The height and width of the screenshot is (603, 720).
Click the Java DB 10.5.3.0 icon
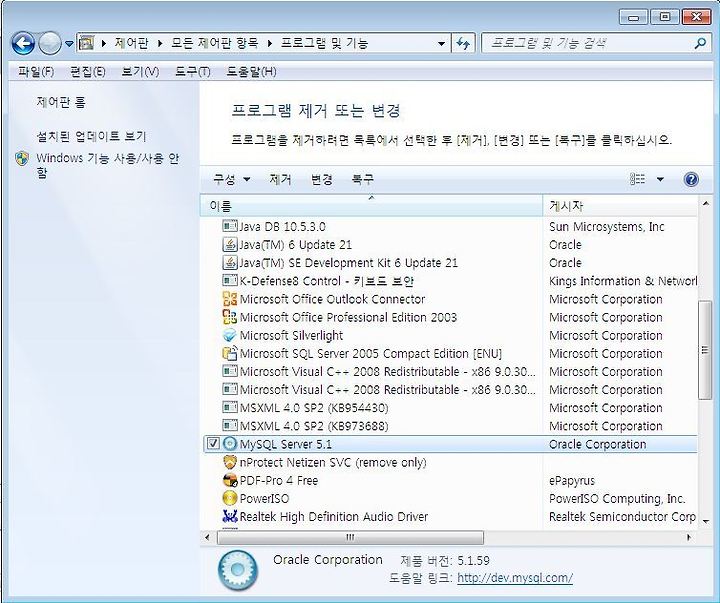click(x=230, y=226)
